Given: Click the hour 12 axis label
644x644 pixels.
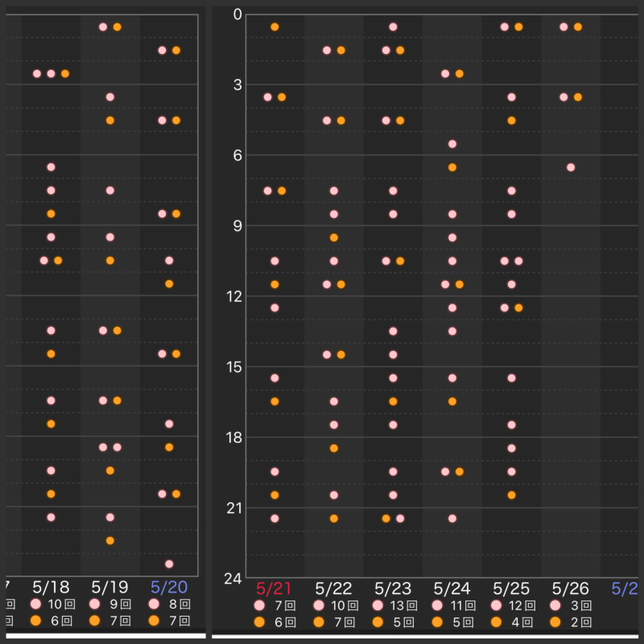Looking at the screenshot, I should [233, 297].
